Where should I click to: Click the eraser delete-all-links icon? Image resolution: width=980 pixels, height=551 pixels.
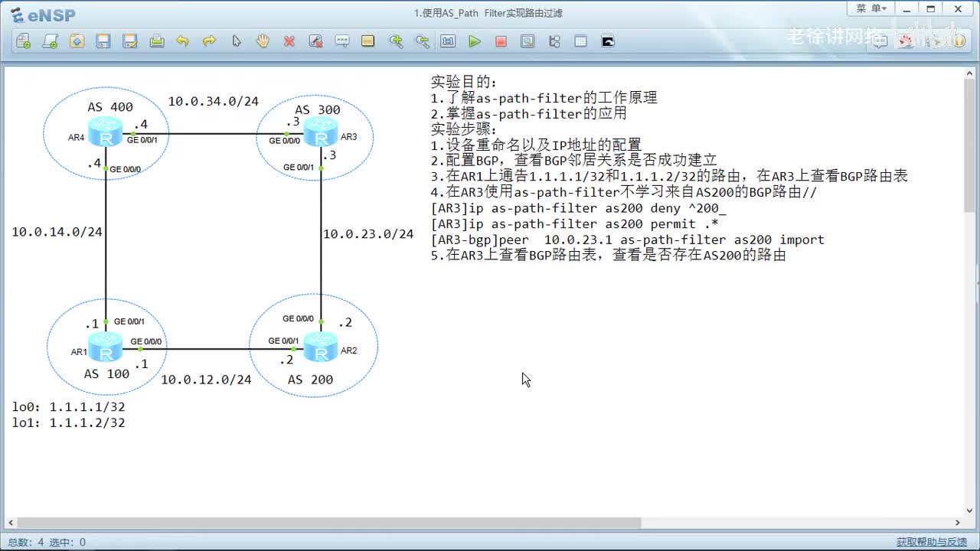click(x=315, y=41)
